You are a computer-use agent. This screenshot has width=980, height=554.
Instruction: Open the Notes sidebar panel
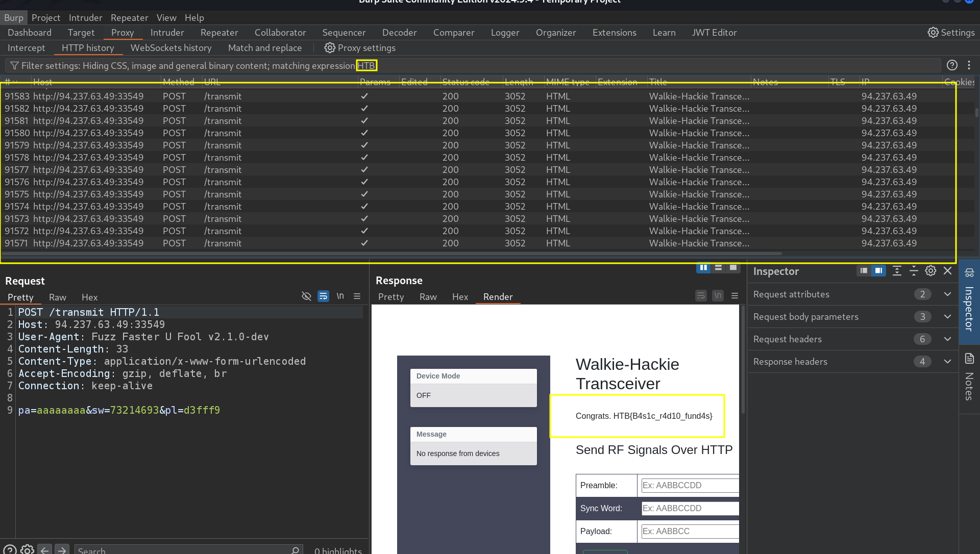(969, 377)
